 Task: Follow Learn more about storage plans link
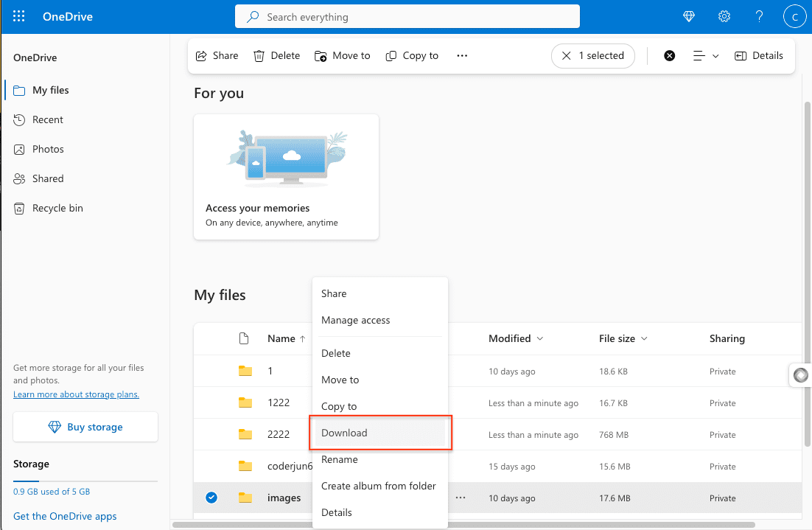pyautogui.click(x=76, y=394)
